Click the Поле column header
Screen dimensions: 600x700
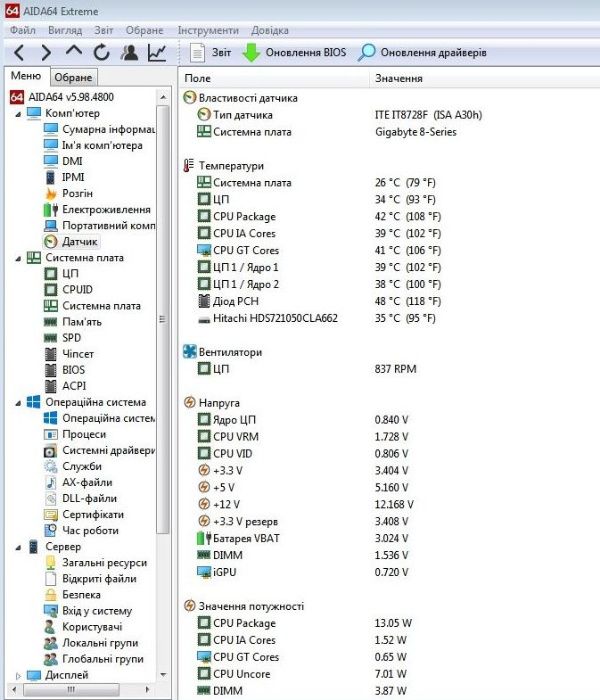tap(274, 78)
